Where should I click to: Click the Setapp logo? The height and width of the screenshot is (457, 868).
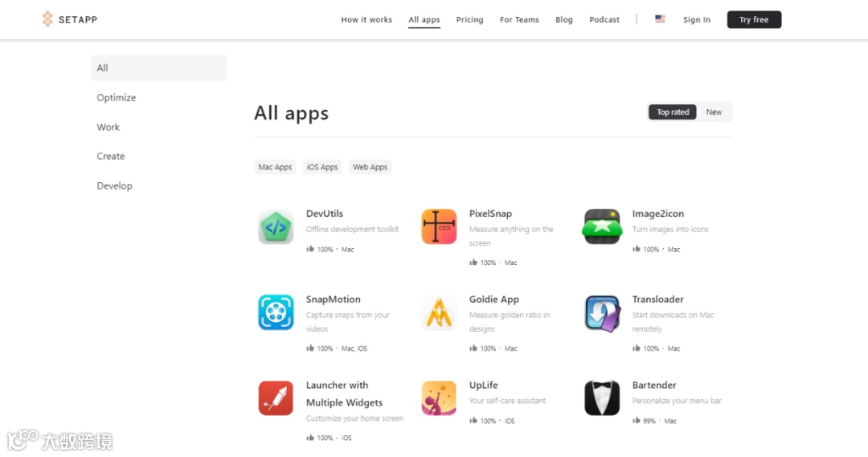[x=70, y=19]
